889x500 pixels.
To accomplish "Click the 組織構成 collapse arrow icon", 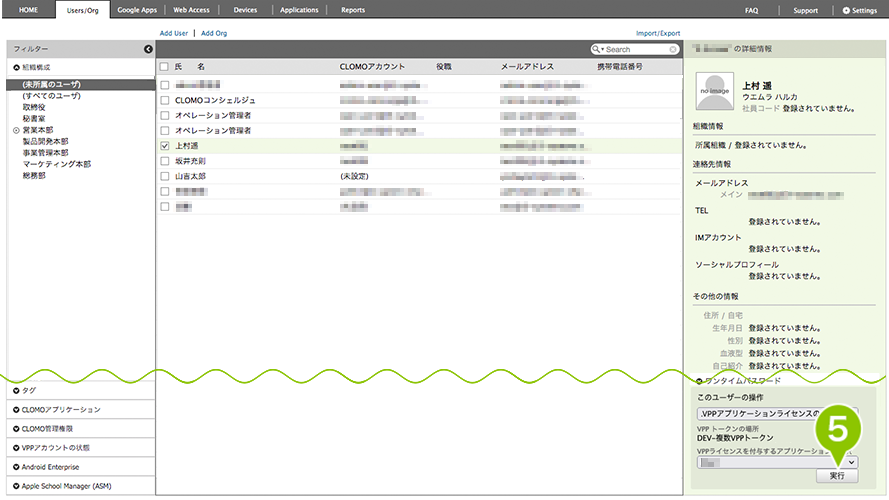I will click(x=16, y=67).
